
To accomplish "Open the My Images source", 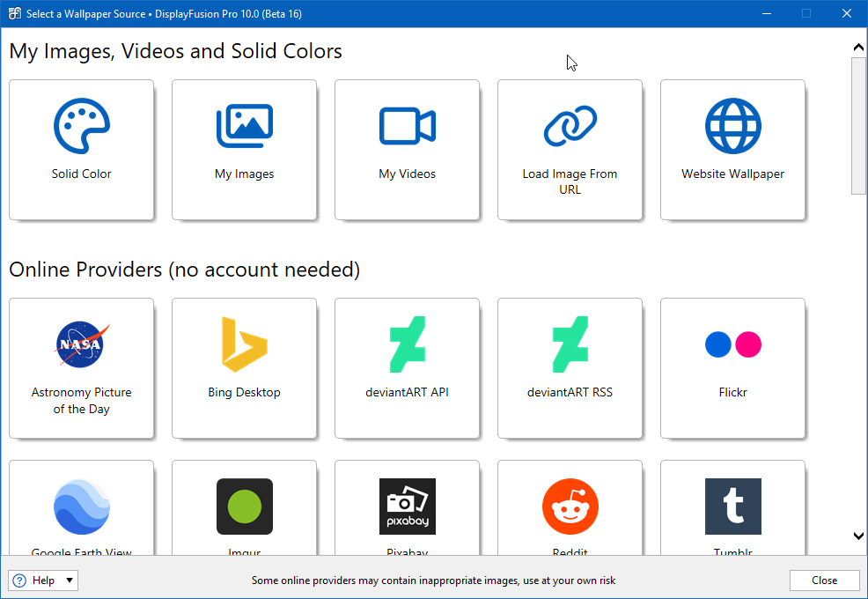I will click(244, 150).
